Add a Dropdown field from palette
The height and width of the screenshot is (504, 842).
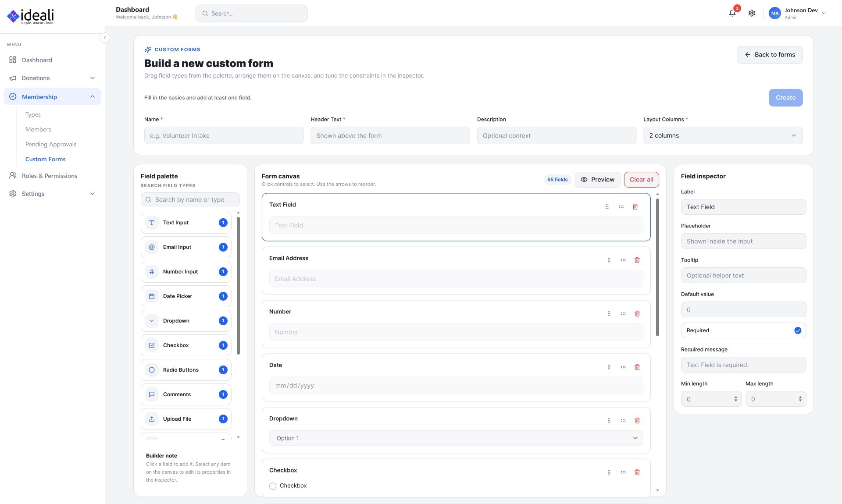[x=186, y=321]
